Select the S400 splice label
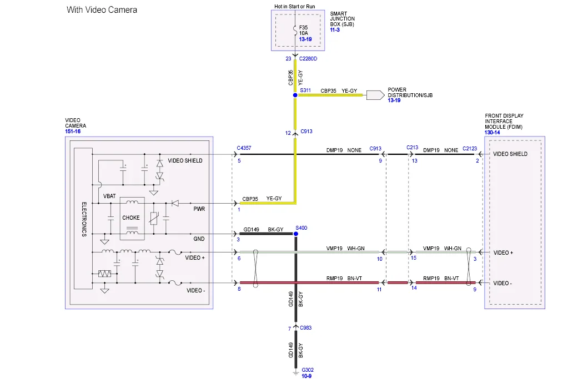 [x=301, y=228]
